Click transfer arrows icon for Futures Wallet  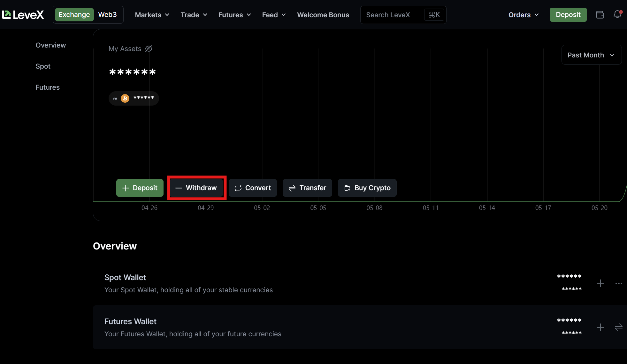tap(619, 327)
